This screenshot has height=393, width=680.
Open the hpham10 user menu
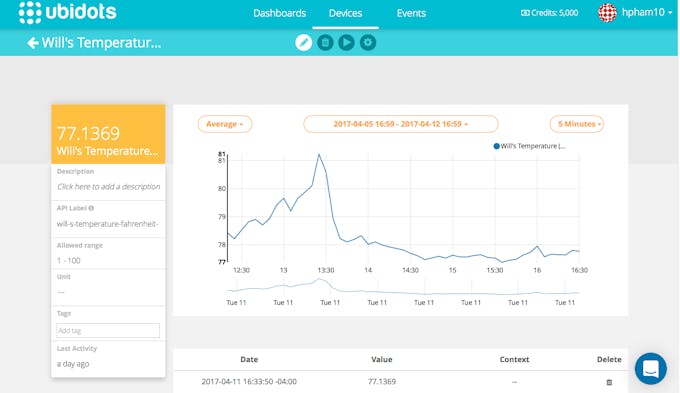(647, 13)
